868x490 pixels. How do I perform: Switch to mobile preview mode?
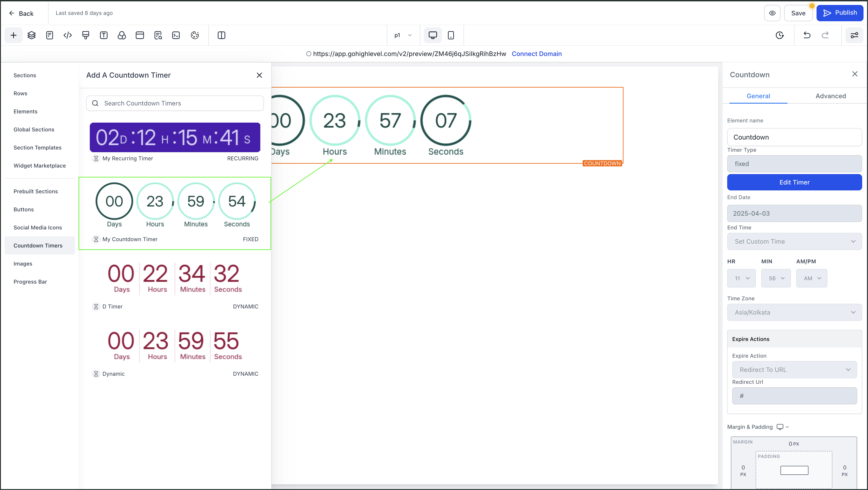[451, 35]
